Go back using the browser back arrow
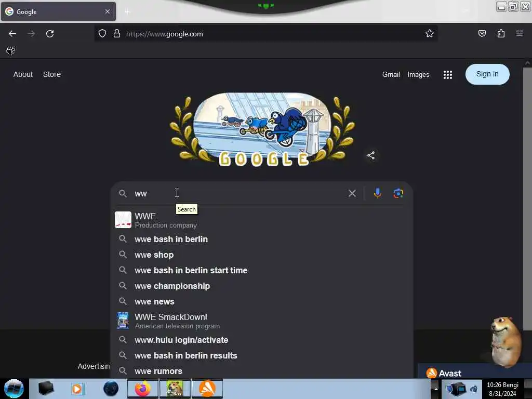Screen dimensions: 532x399 (12, 34)
